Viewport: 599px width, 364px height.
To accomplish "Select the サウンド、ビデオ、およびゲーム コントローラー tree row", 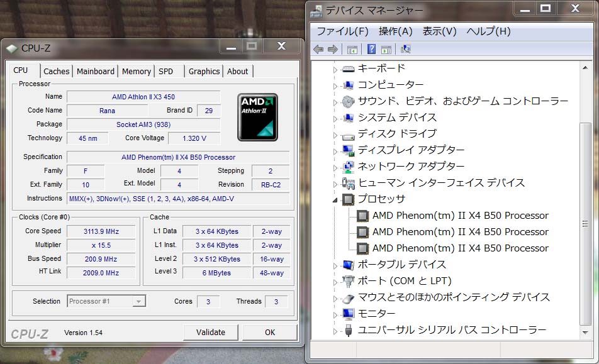I will (463, 101).
